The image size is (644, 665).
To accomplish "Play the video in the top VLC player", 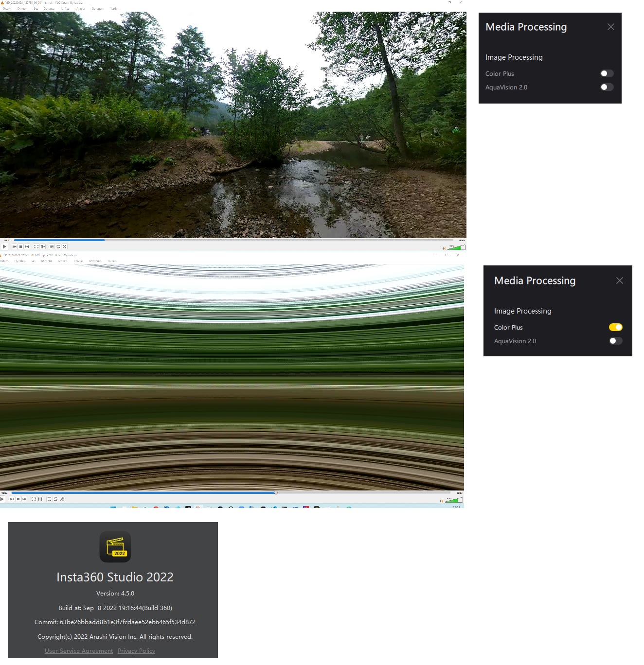I will click(4, 246).
